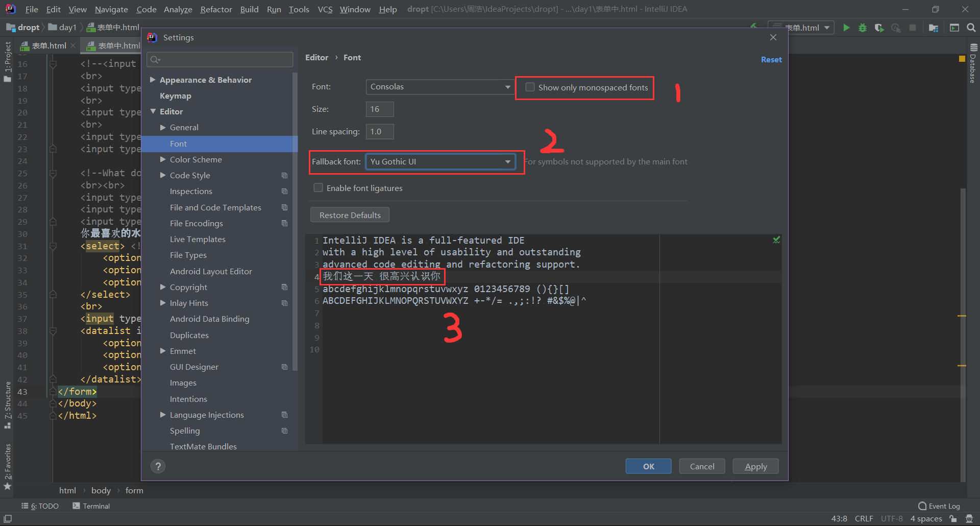Click the Restore Defaults button
The width and height of the screenshot is (980, 526).
350,215
